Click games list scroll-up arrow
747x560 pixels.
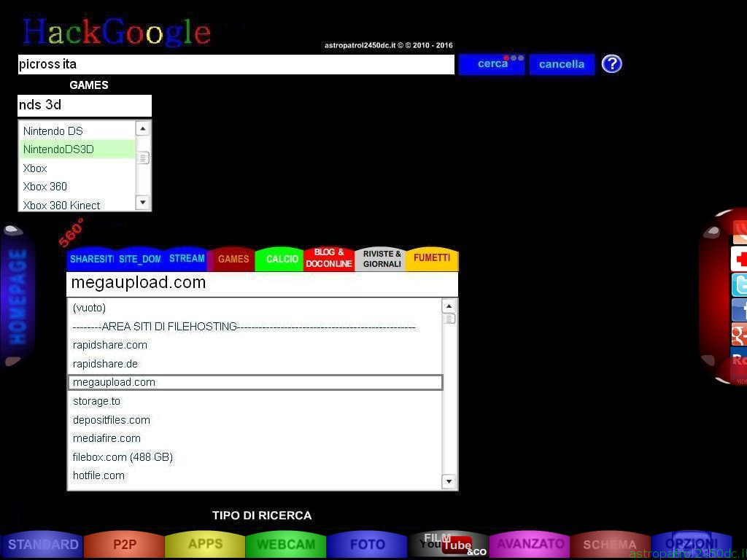[x=143, y=128]
